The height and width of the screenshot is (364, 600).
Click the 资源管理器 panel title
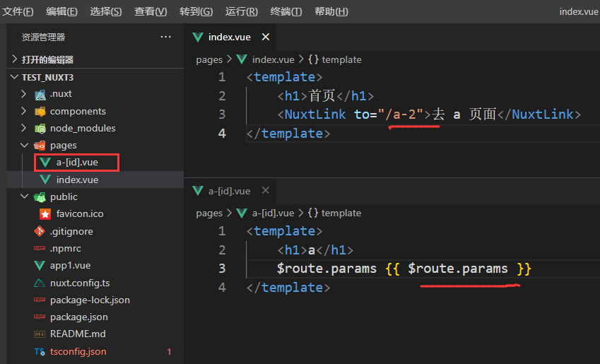pyautogui.click(x=43, y=37)
